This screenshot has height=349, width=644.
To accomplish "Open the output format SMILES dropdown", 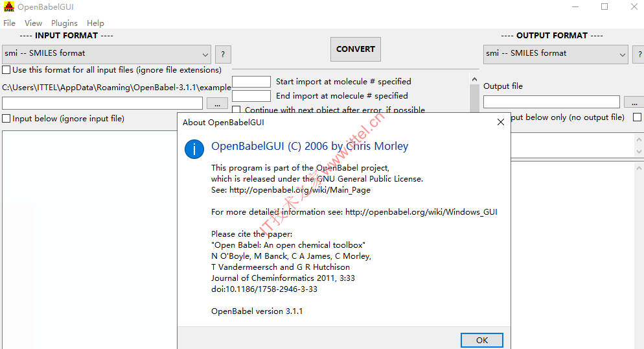I will [x=556, y=54].
